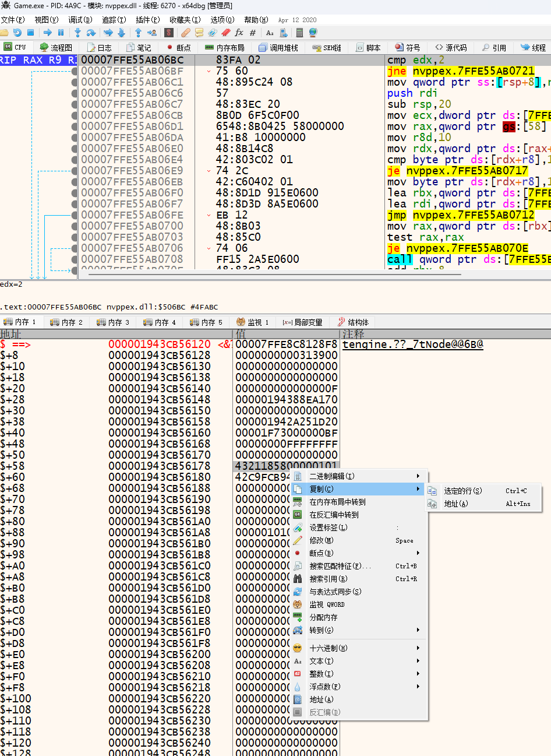Viewport: 551px width, 756px height.
Task: Select 分配内存 context menu entry
Action: tap(359, 617)
